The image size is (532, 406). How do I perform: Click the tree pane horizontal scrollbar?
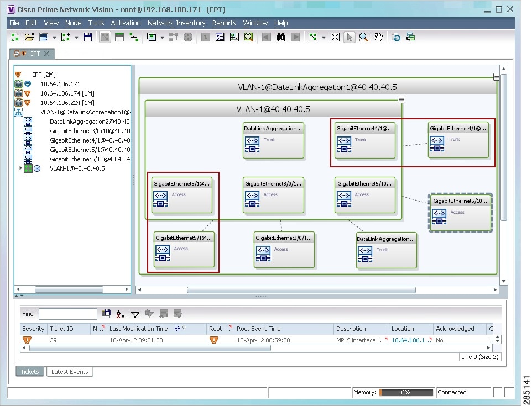pyautogui.click(x=69, y=290)
